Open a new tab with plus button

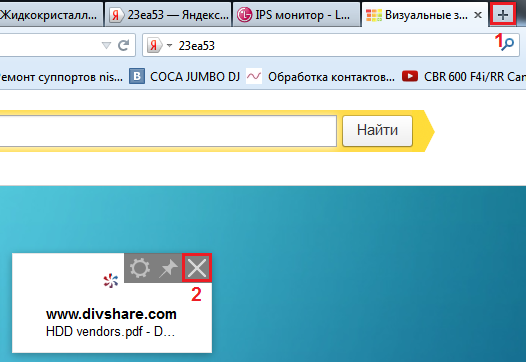point(503,15)
